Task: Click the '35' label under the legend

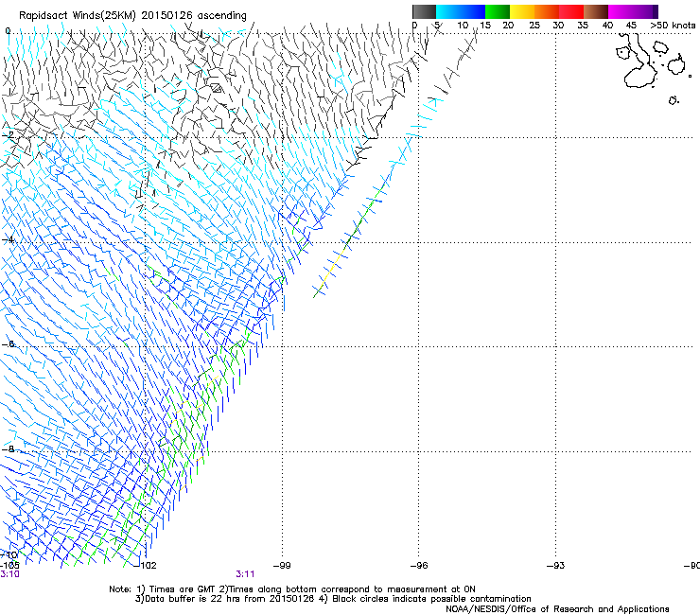Action: click(583, 26)
